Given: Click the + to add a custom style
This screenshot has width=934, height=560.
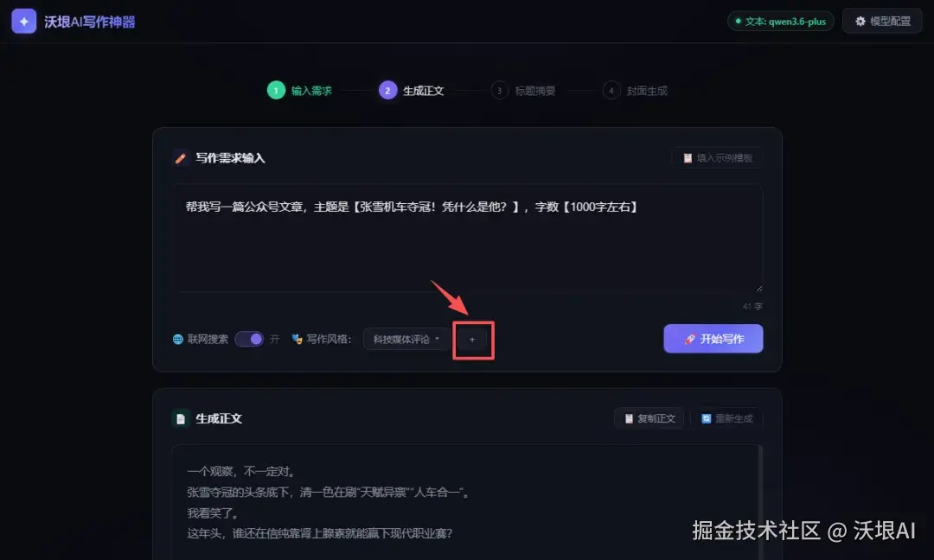Looking at the screenshot, I should pos(473,339).
